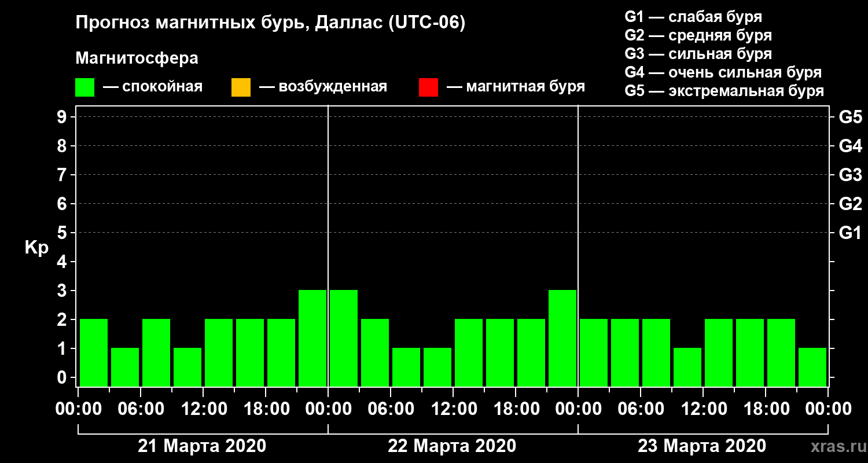The image size is (868, 463).
Task: Select the Kp 3 bar at 00:00 on 22 Марта
Action: click(344, 338)
